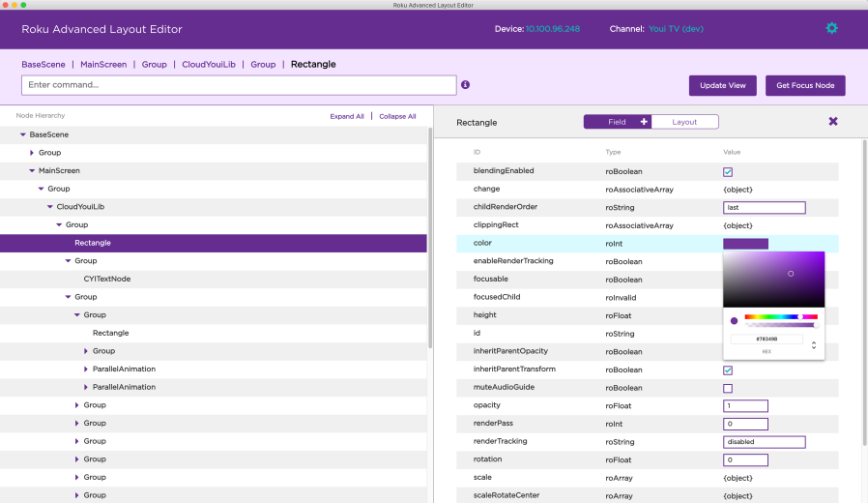The image size is (868, 503).
Task: Expand the Group under BaseScene
Action: pyautogui.click(x=32, y=152)
